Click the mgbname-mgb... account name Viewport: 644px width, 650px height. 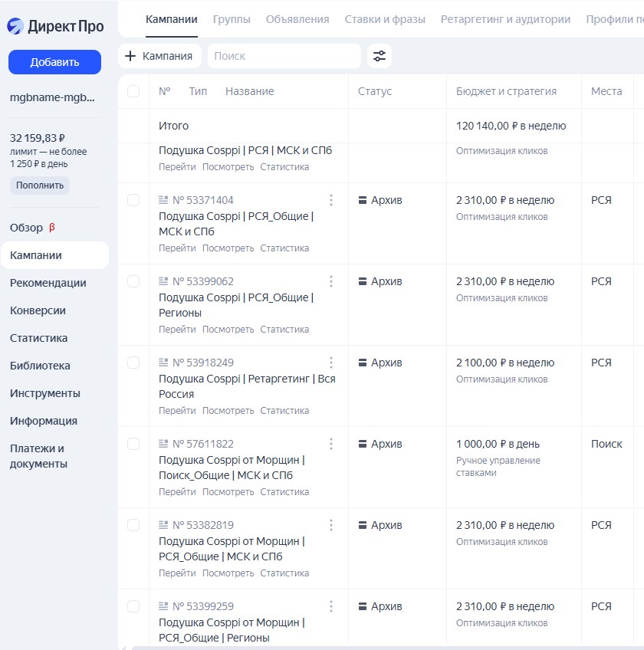tap(52, 97)
